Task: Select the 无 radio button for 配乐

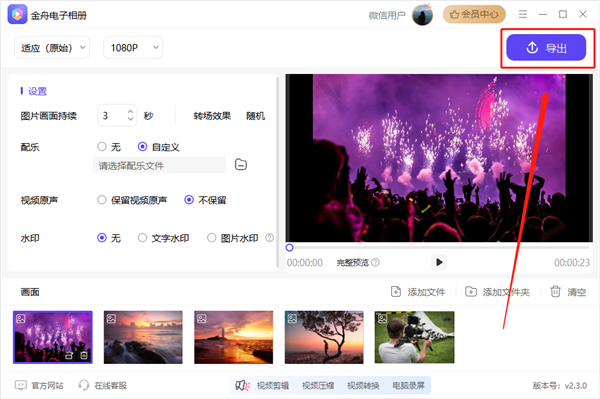Action: [x=102, y=147]
